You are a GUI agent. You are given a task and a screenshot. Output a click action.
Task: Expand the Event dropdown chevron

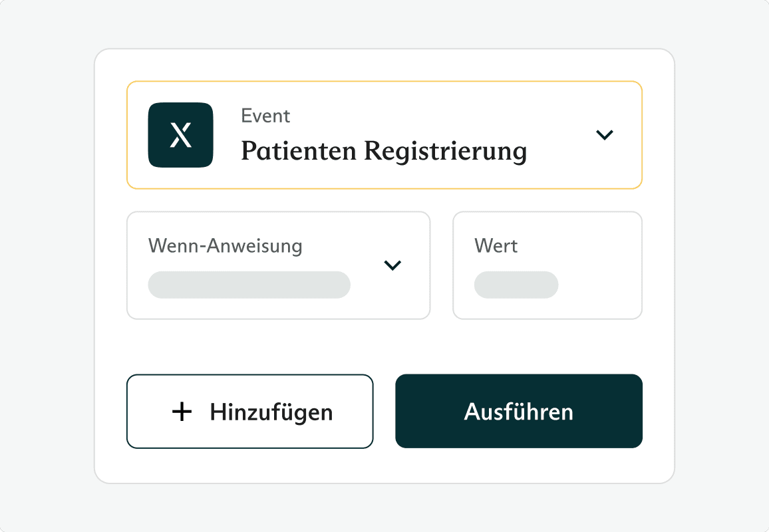pyautogui.click(x=604, y=135)
